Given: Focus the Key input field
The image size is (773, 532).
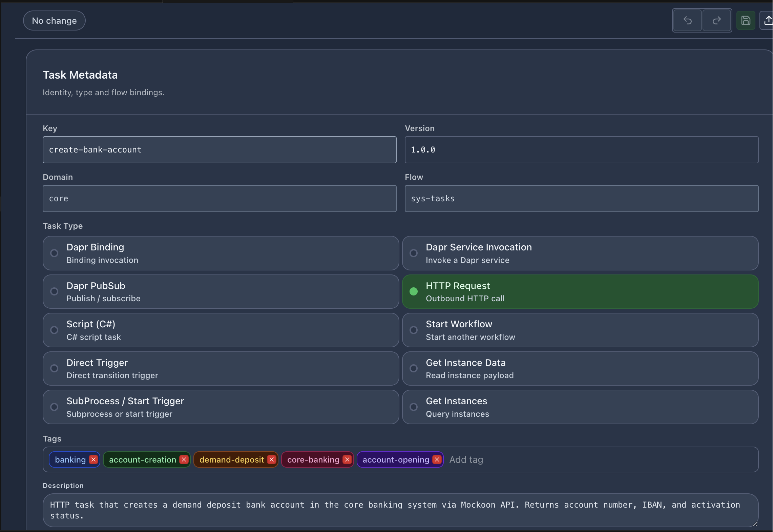Looking at the screenshot, I should click(220, 150).
